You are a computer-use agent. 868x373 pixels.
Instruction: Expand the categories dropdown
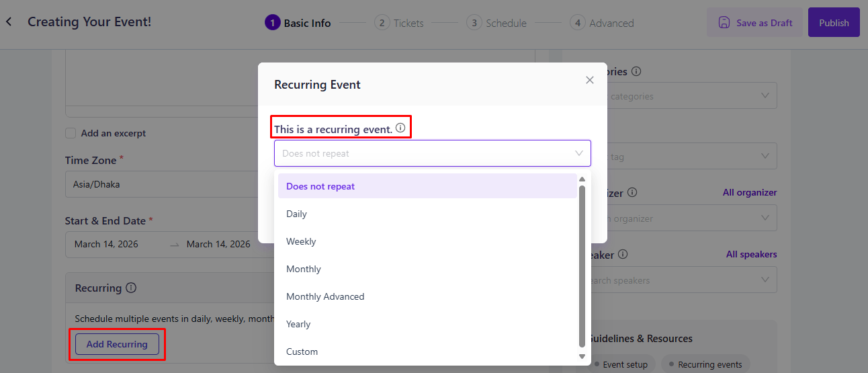click(765, 96)
